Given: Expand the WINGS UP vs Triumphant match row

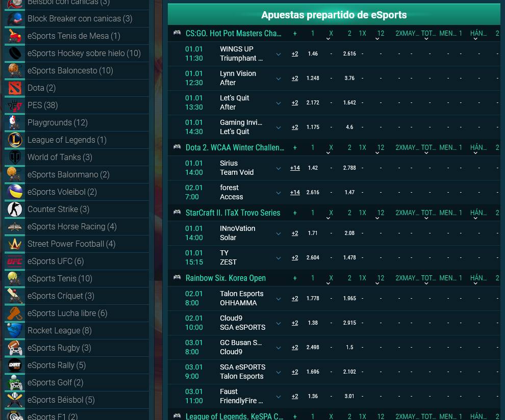Looking at the screenshot, I should point(279,54).
